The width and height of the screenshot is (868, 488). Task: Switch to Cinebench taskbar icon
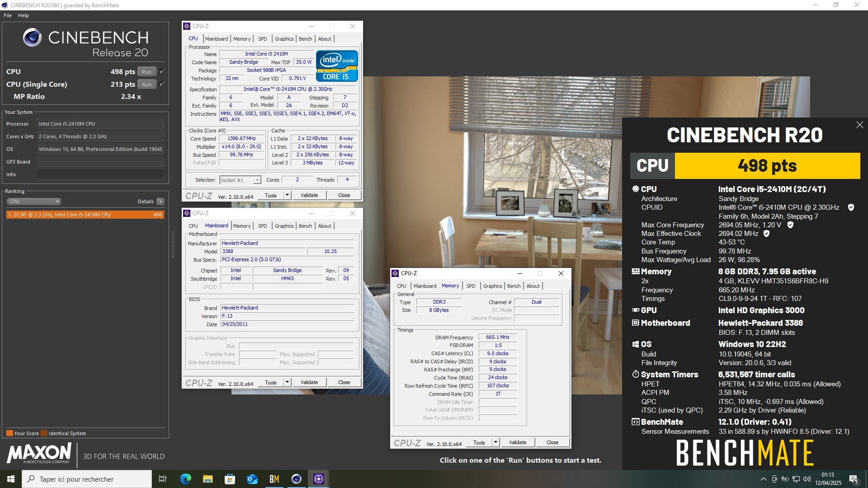tap(296, 479)
